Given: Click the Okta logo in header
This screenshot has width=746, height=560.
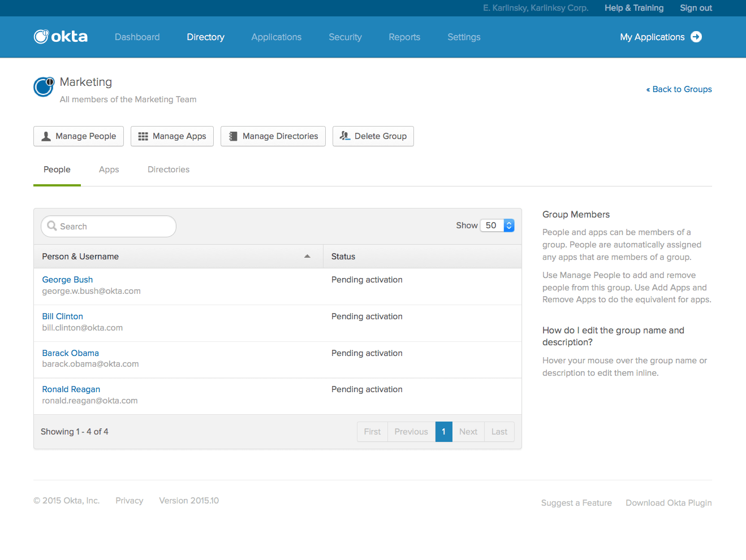Looking at the screenshot, I should (61, 37).
